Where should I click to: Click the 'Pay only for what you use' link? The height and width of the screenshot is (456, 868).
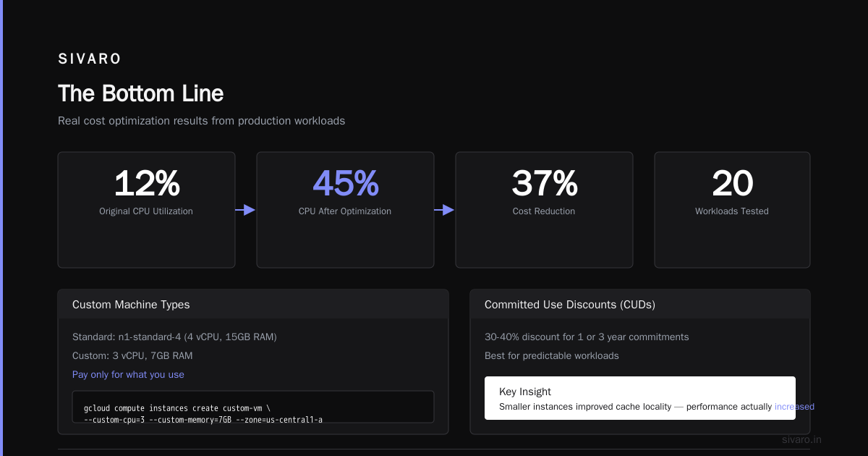[x=128, y=375]
